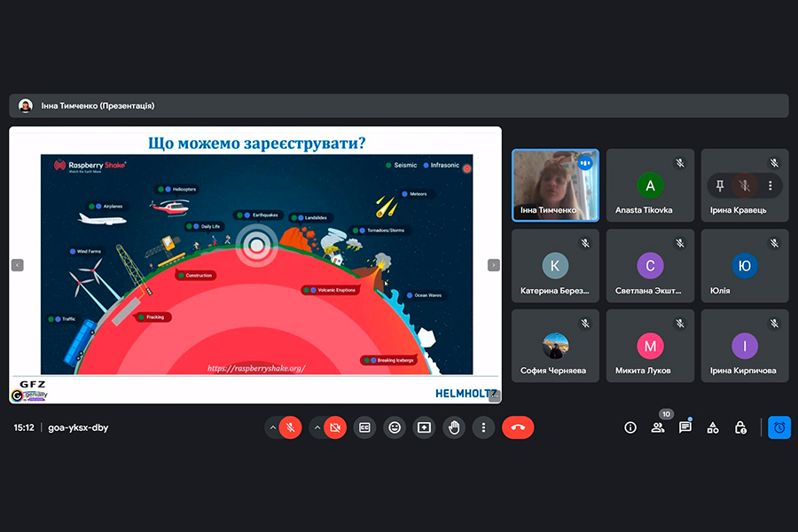Click the Інна Тимченко presentation header bar
The height and width of the screenshot is (532, 798).
click(398, 106)
